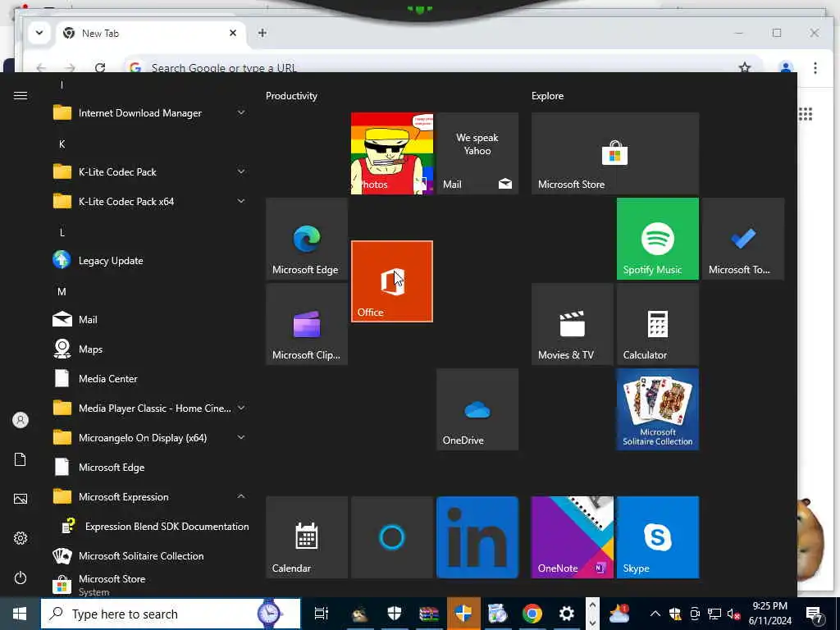Open the Calendar tile
This screenshot has width=840, height=630.
307,537
